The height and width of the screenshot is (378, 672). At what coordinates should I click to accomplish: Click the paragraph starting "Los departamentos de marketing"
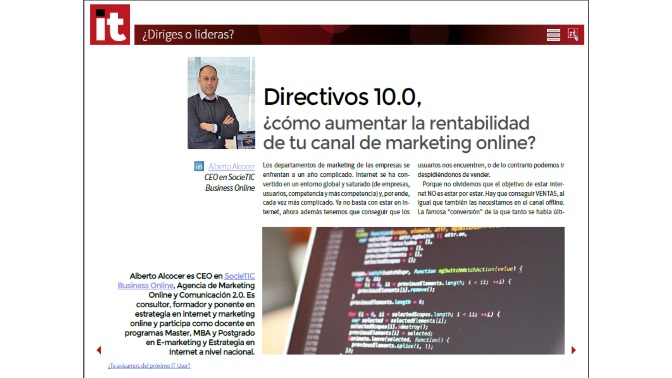tap(336, 188)
